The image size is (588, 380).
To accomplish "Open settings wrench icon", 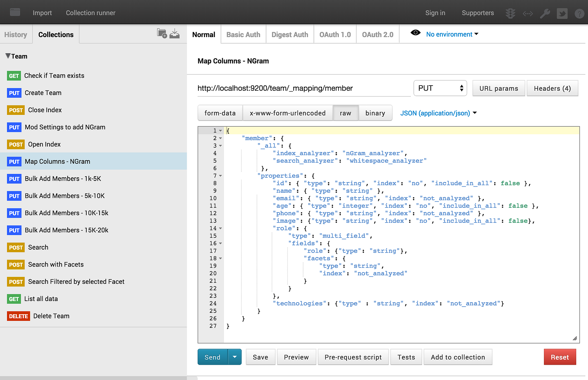I will coord(545,14).
